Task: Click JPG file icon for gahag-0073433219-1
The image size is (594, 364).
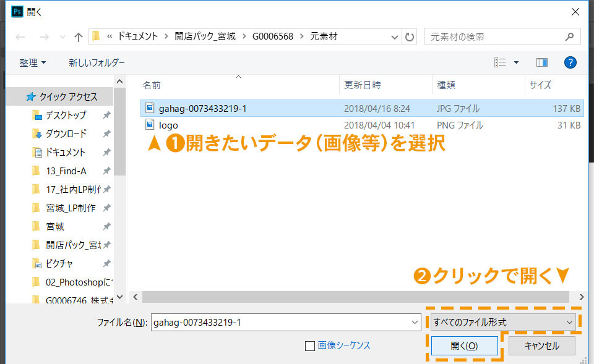Action: (150, 108)
